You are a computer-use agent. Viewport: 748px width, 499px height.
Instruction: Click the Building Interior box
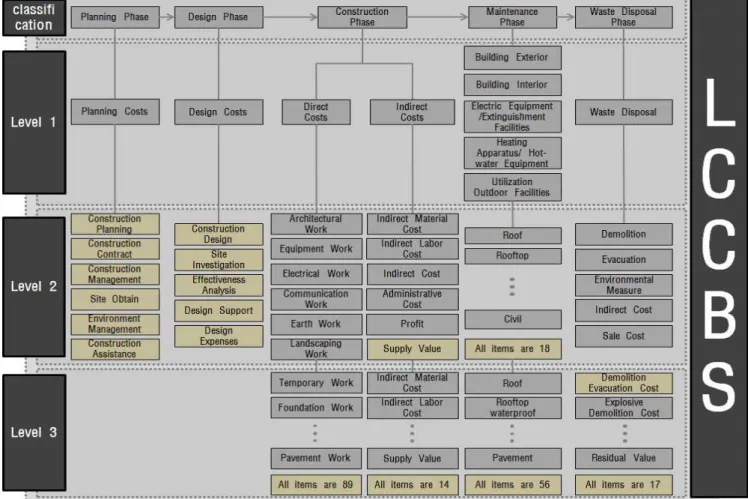512,85
